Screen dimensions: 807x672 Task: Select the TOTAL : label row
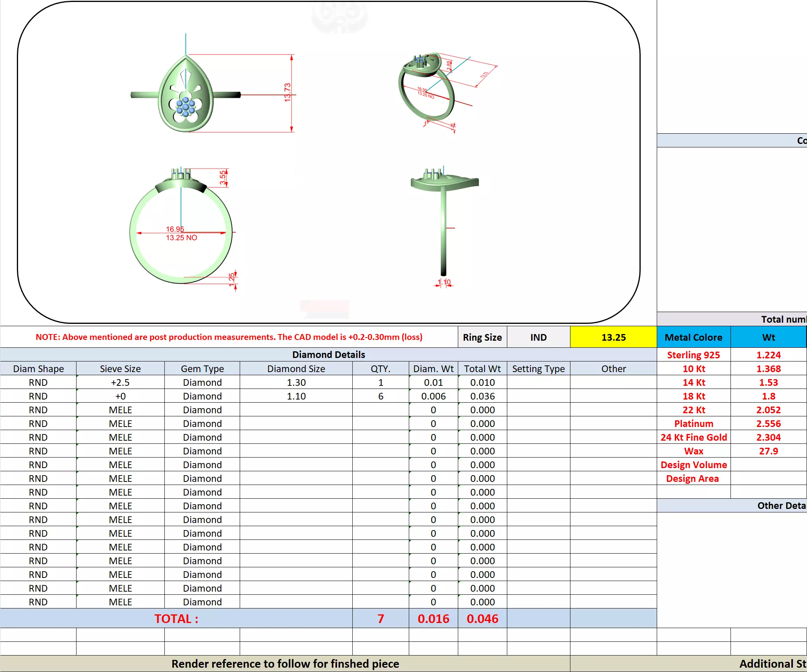(x=176, y=618)
